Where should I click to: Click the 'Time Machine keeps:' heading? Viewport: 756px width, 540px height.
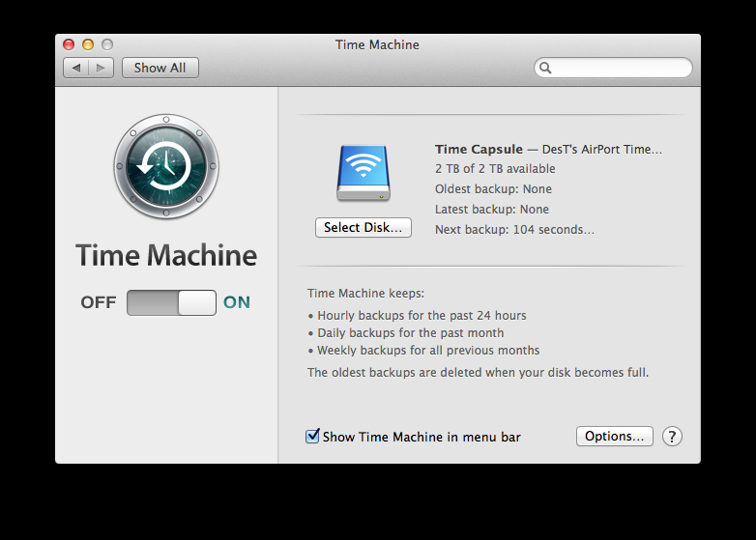[366, 294]
